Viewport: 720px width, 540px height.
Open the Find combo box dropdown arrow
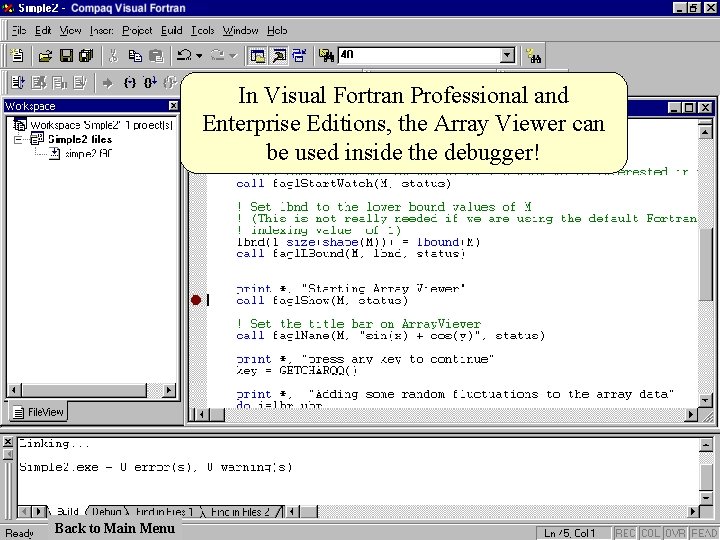point(507,56)
